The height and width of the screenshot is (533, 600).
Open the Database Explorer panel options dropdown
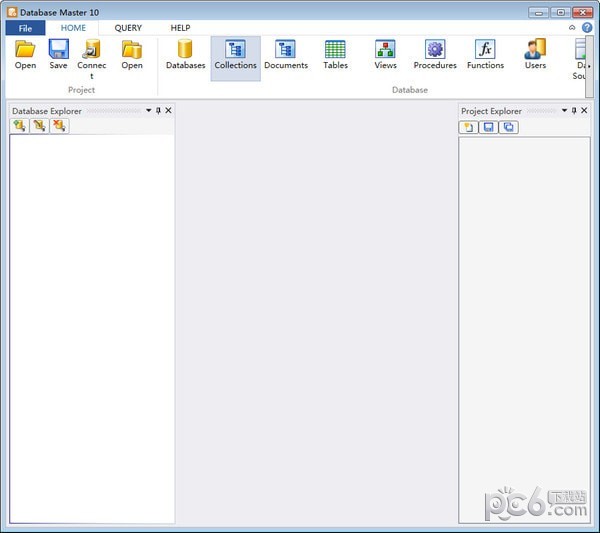pos(148,111)
